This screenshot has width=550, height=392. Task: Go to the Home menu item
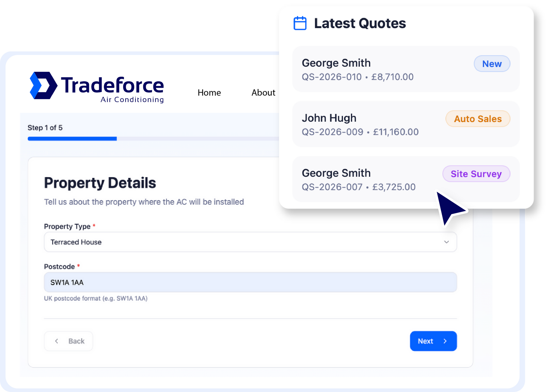[x=209, y=92]
